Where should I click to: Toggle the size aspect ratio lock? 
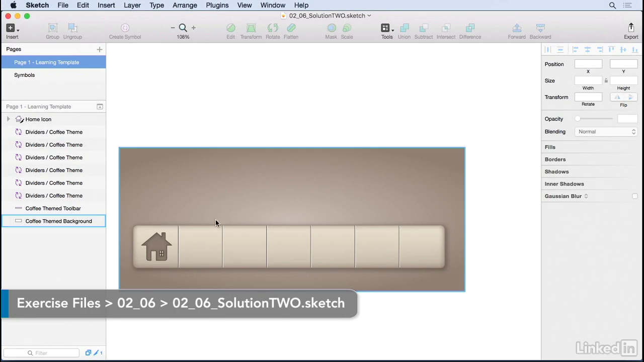coord(606,80)
